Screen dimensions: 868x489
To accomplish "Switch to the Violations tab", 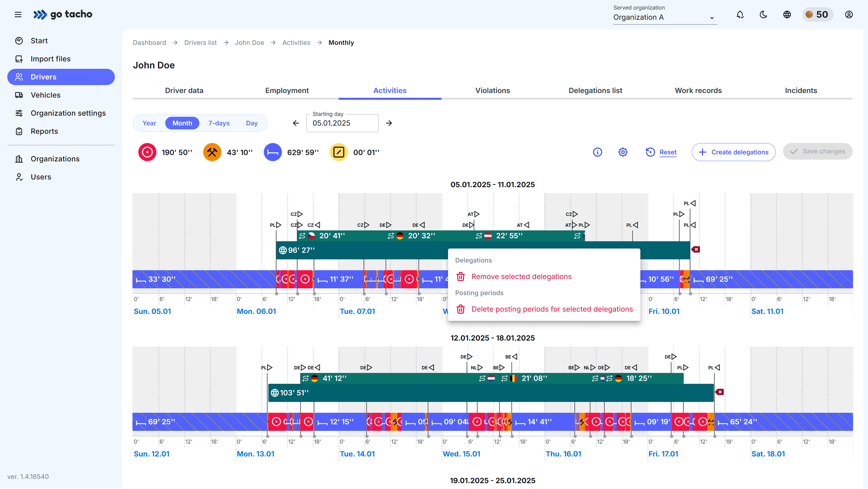I will (493, 90).
